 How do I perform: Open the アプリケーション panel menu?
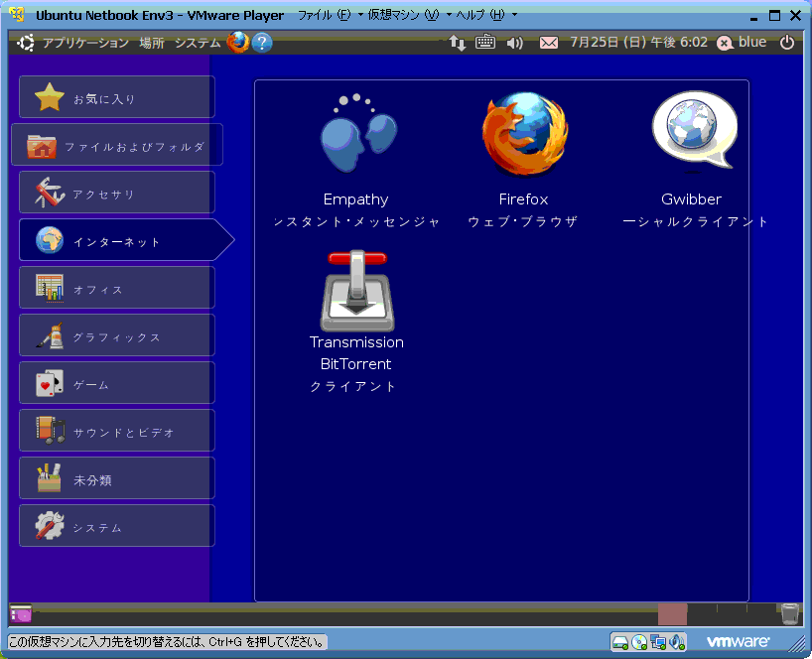(85, 43)
